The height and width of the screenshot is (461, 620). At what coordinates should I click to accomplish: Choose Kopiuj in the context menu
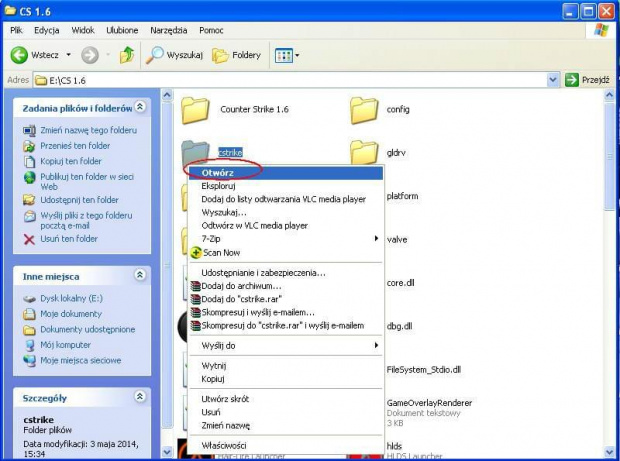285,379
